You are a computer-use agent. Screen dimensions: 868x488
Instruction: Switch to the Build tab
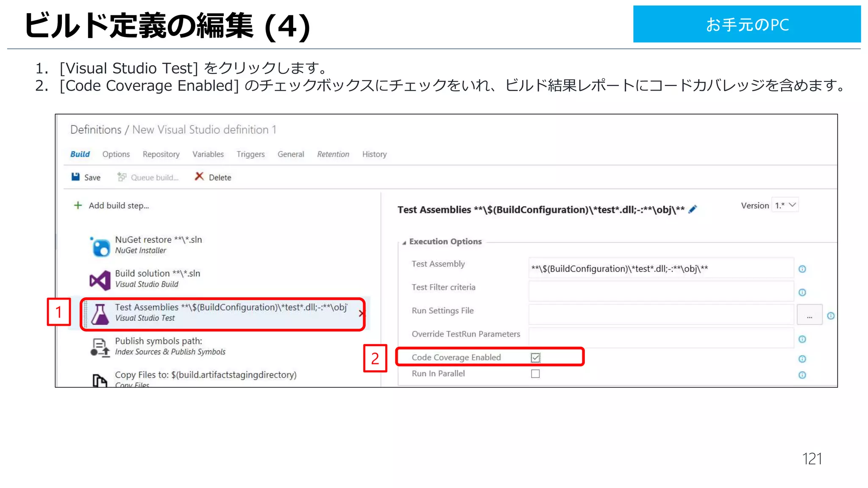coord(80,154)
